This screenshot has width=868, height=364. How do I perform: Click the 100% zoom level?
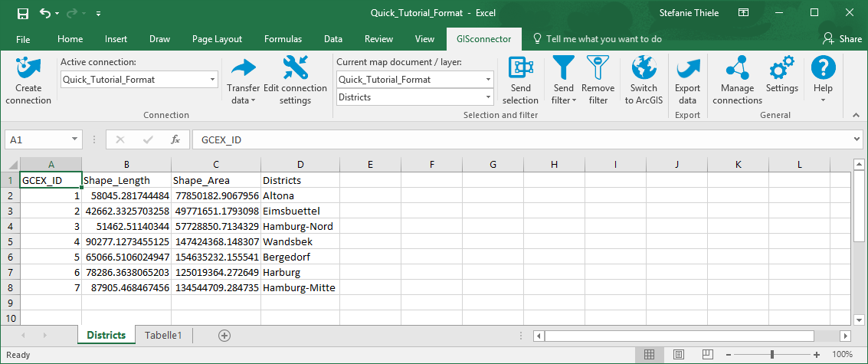point(842,355)
